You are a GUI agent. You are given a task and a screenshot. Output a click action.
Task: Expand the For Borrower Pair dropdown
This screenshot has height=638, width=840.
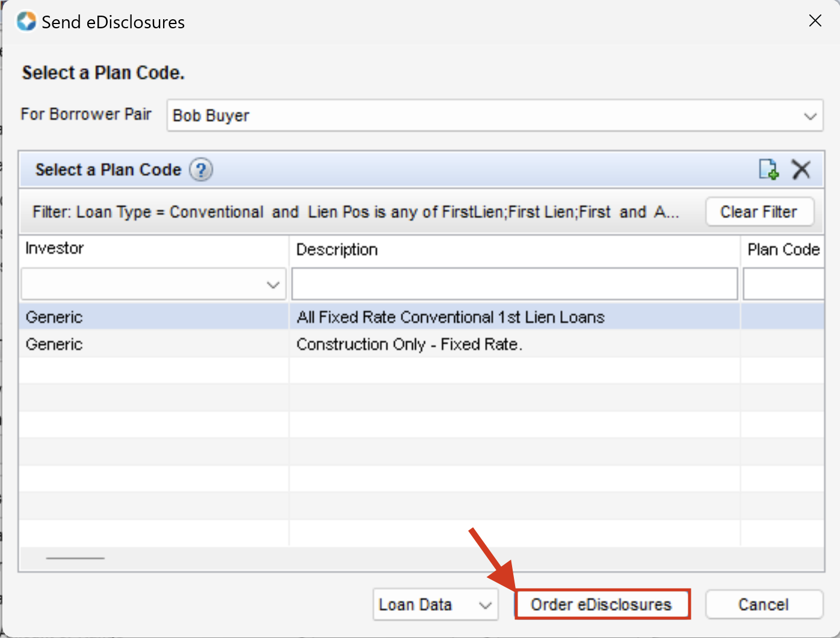pos(810,116)
